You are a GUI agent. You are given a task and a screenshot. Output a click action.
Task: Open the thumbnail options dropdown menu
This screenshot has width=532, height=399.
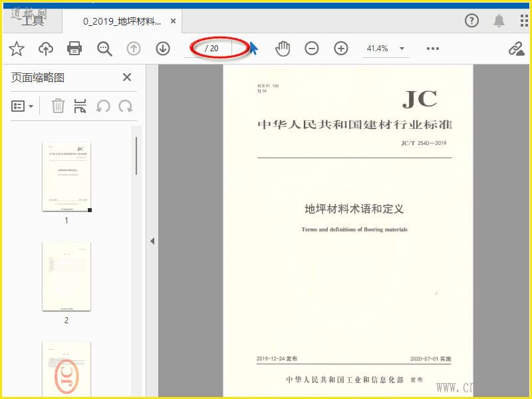pyautogui.click(x=23, y=106)
